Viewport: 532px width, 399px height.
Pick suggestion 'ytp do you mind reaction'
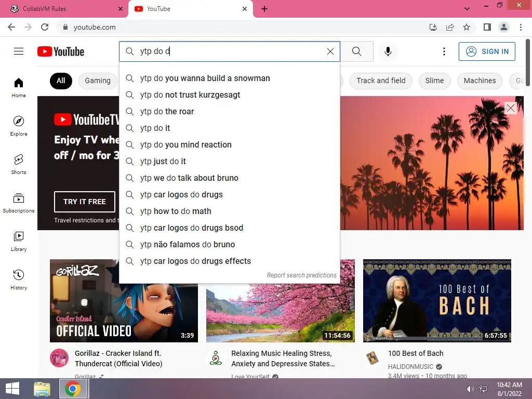[229, 144]
